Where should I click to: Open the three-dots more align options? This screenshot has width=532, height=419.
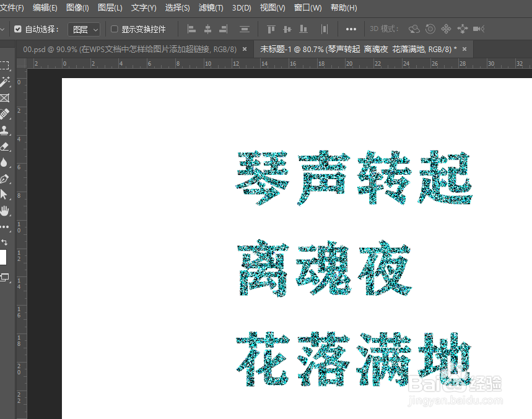[351, 29]
